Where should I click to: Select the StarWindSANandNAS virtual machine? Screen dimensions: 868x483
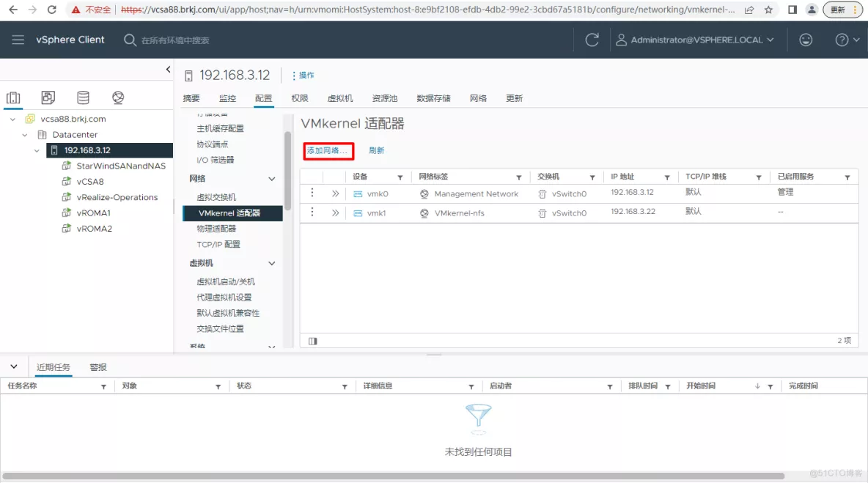[x=121, y=166]
